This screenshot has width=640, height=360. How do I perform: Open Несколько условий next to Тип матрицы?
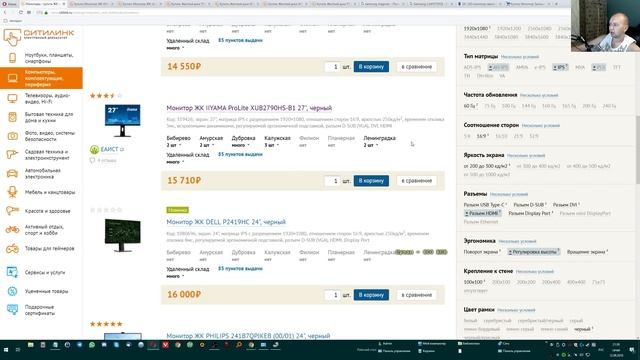(520, 57)
